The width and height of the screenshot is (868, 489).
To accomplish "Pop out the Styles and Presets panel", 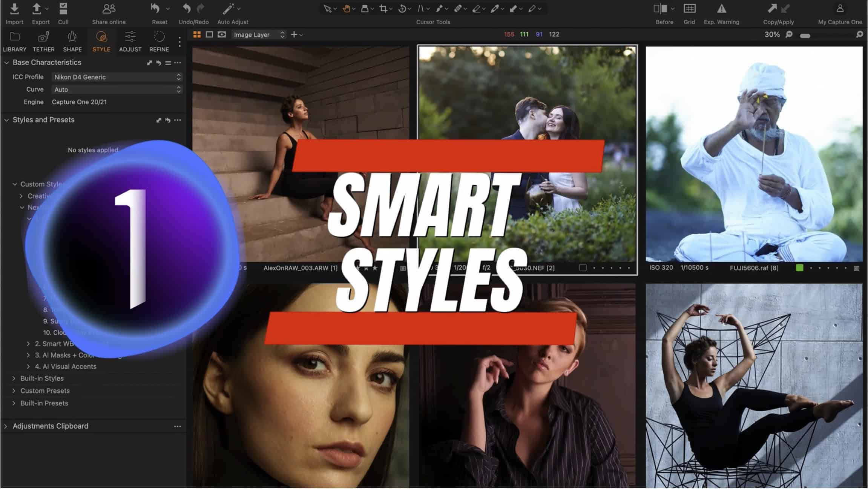I will click(159, 120).
